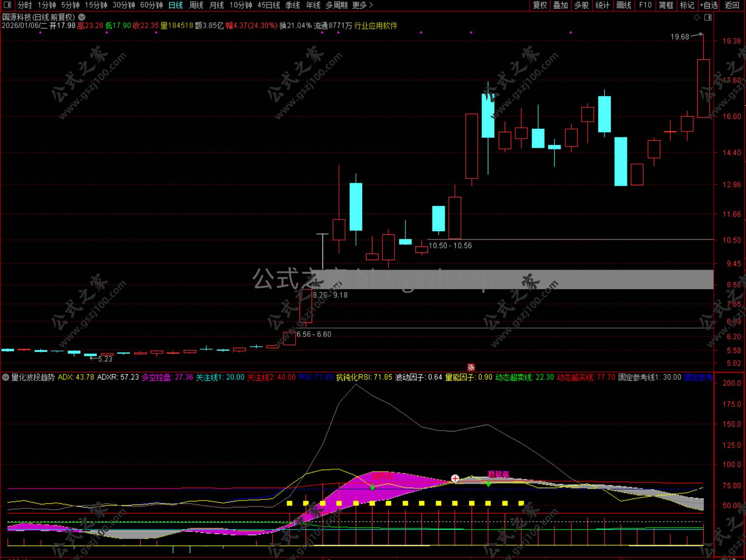Select the 45日线 period
746x560 pixels.
pos(268,5)
